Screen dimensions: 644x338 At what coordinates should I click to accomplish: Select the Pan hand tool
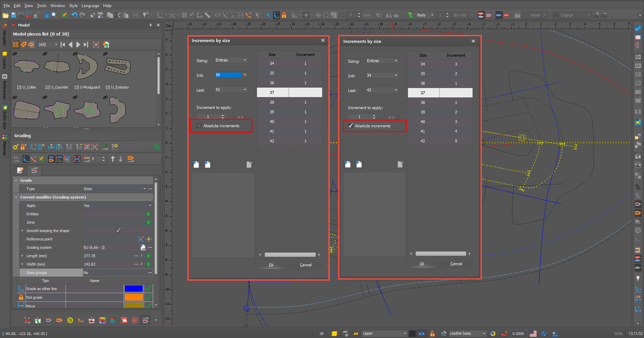[46, 15]
